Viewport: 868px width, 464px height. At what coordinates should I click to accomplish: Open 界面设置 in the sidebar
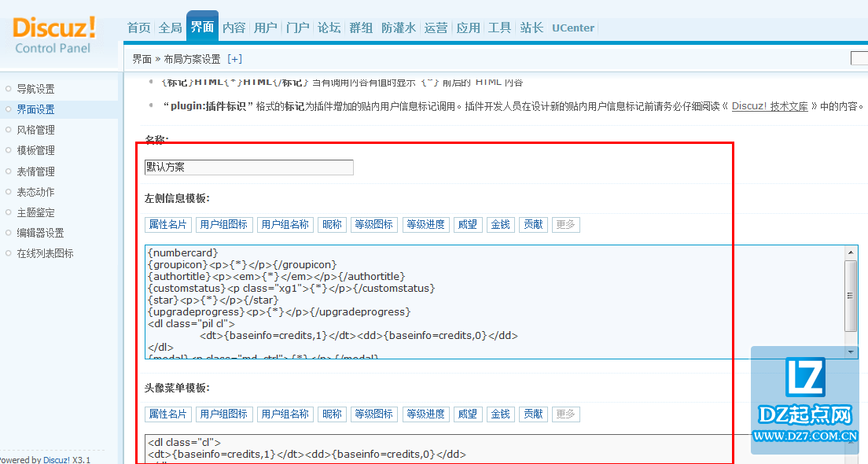(x=35, y=109)
